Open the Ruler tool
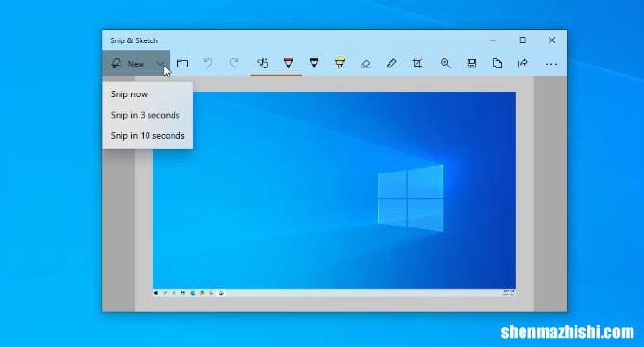Viewport: 644px width, 347px height. pos(391,64)
